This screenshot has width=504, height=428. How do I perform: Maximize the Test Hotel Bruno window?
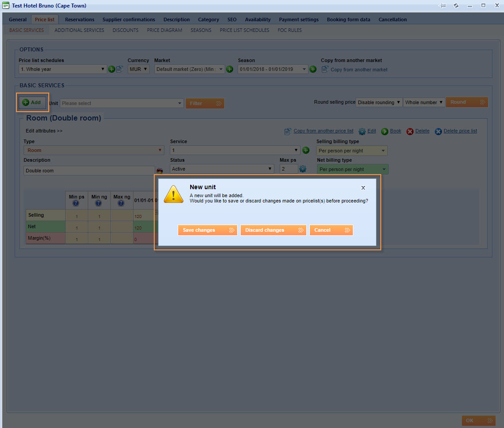click(x=483, y=5)
